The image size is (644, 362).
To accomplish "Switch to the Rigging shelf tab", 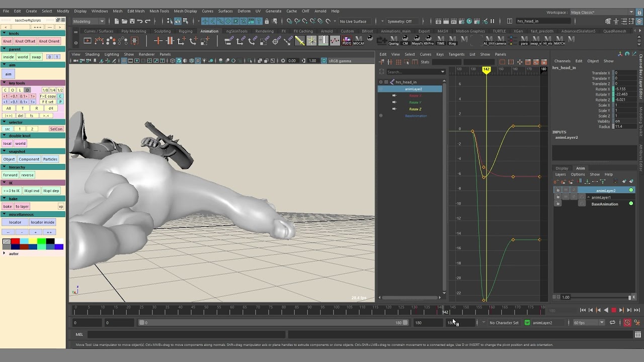I will 185,31.
